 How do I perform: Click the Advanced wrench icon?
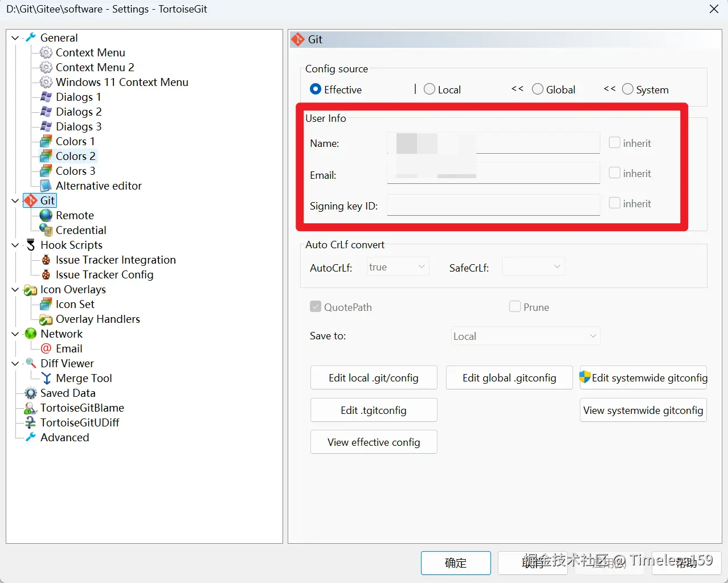31,437
